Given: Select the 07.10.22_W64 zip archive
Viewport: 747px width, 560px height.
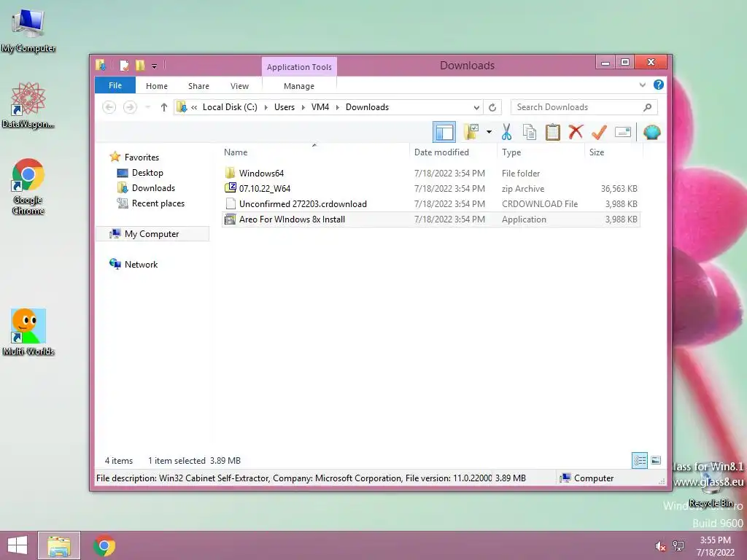Looking at the screenshot, I should (264, 189).
